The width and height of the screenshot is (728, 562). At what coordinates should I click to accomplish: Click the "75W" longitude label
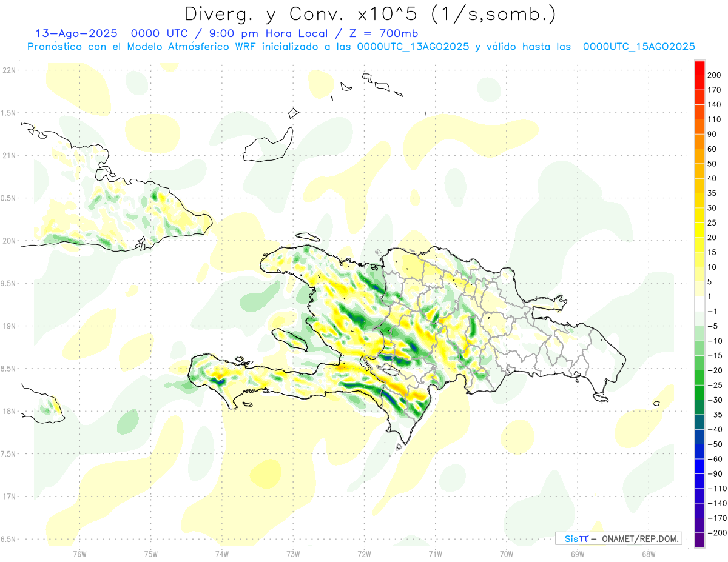point(151,554)
